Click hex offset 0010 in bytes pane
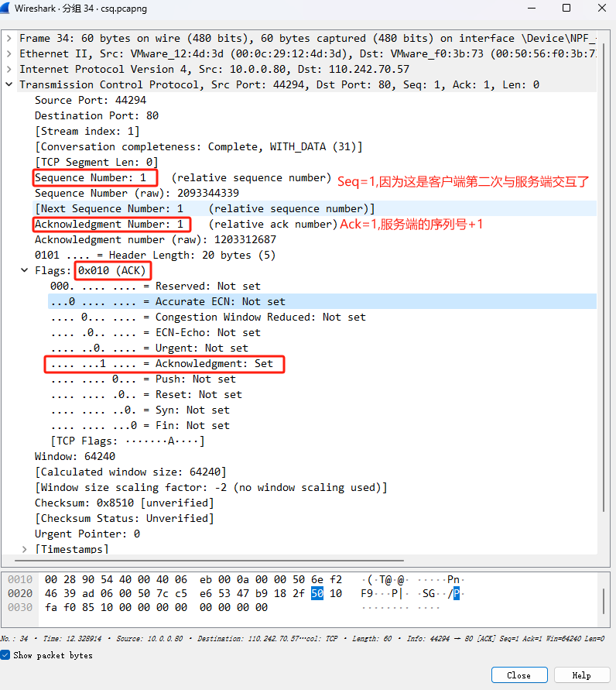Screen dimensions: 616x690 click(20, 579)
